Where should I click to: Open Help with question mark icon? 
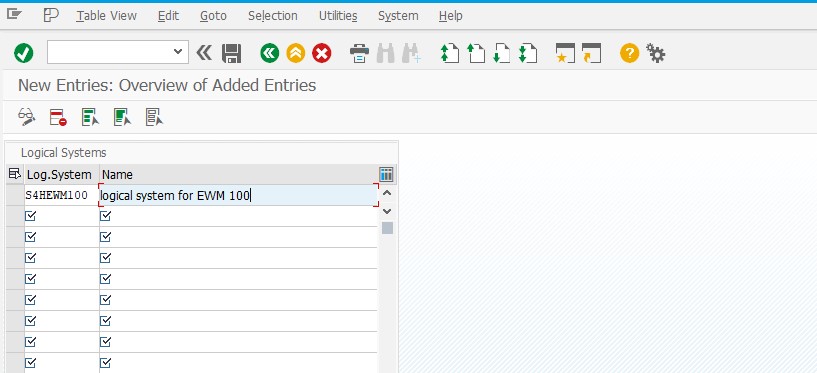[629, 53]
